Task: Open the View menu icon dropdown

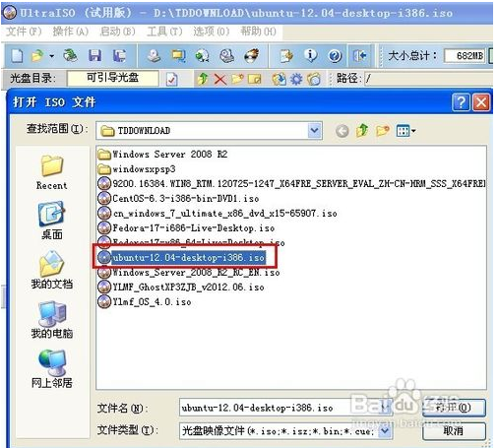Action: [x=405, y=131]
